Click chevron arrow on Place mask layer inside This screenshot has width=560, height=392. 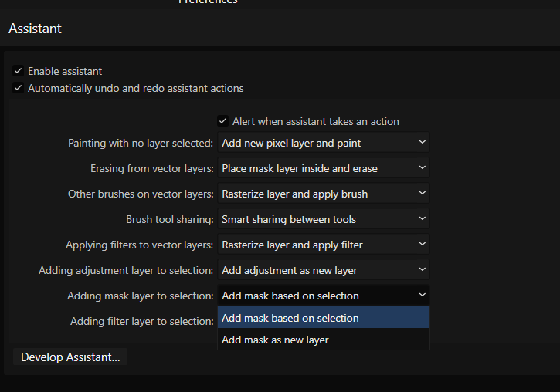(x=422, y=168)
